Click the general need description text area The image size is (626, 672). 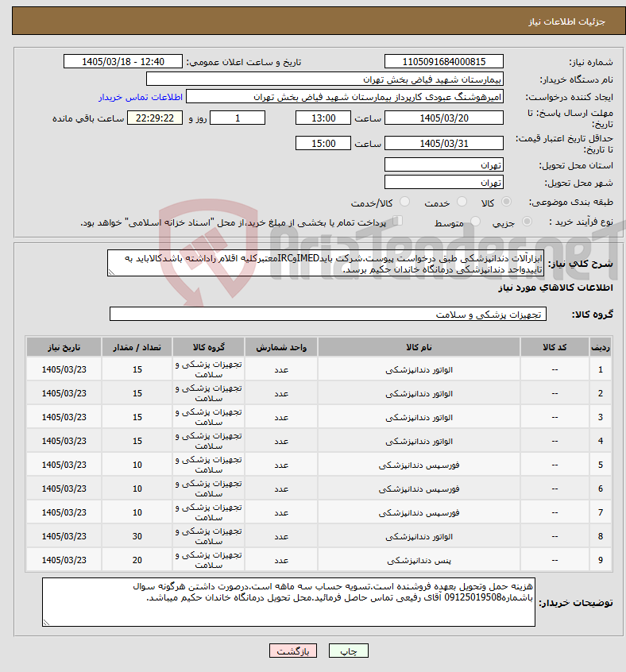coord(326,263)
